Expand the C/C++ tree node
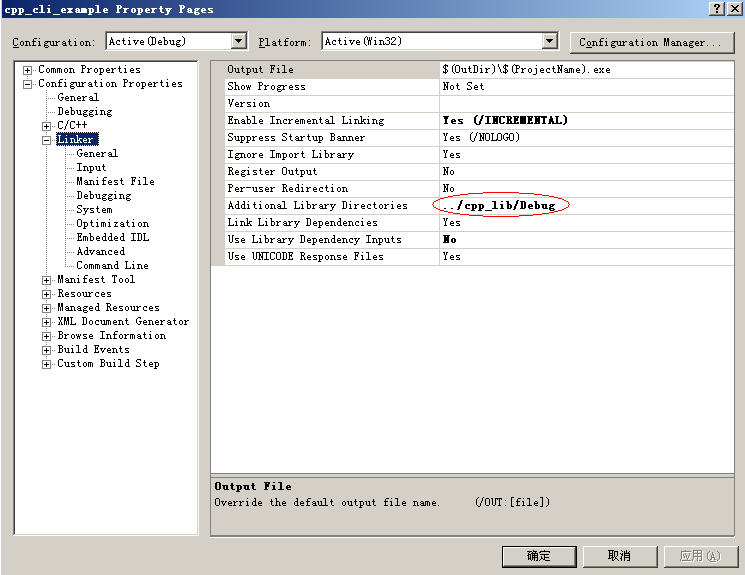The image size is (745, 575). coord(47,126)
